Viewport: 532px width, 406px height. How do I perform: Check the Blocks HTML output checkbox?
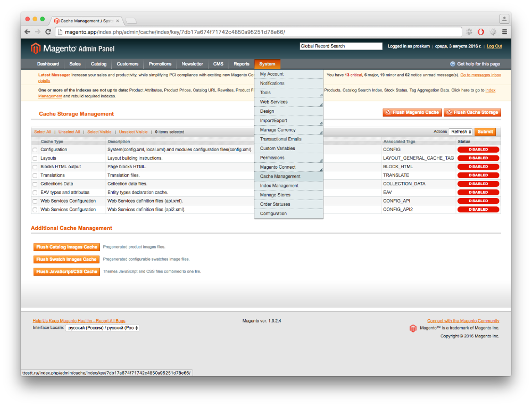(35, 167)
